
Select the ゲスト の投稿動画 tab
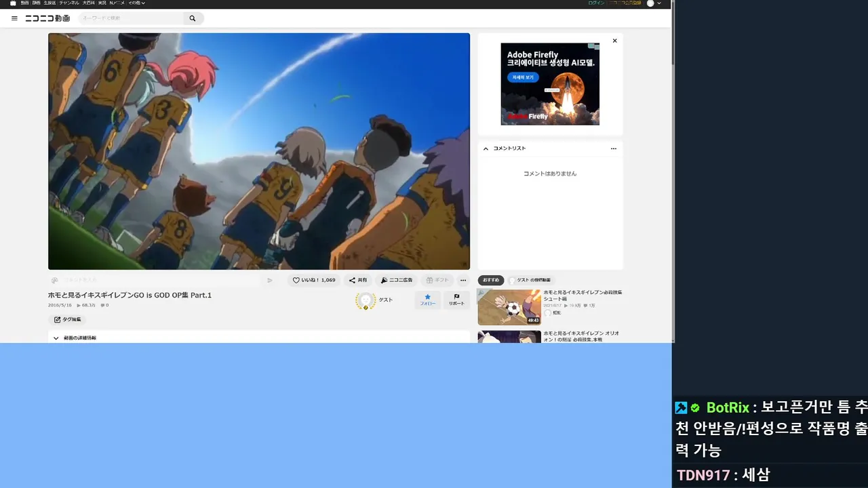[x=530, y=280]
